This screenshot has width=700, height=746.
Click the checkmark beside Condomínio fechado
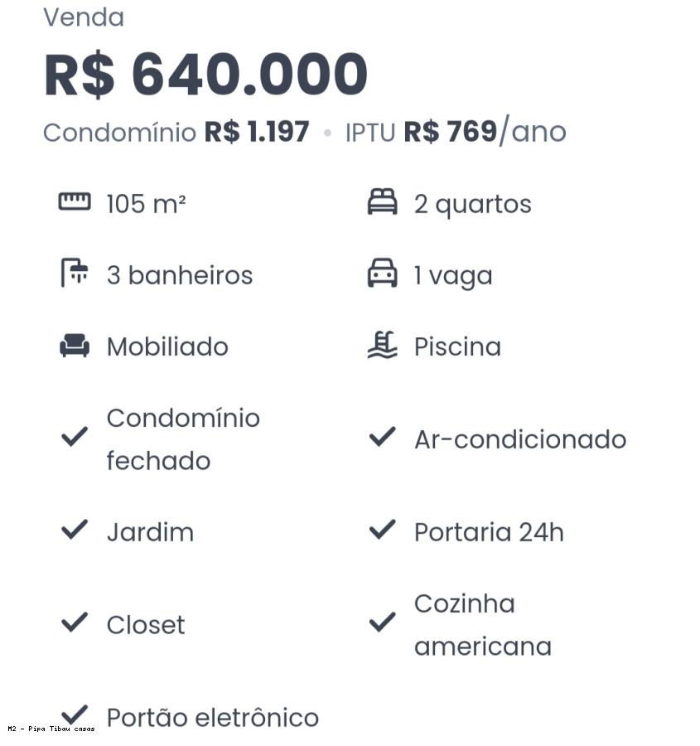(75, 436)
